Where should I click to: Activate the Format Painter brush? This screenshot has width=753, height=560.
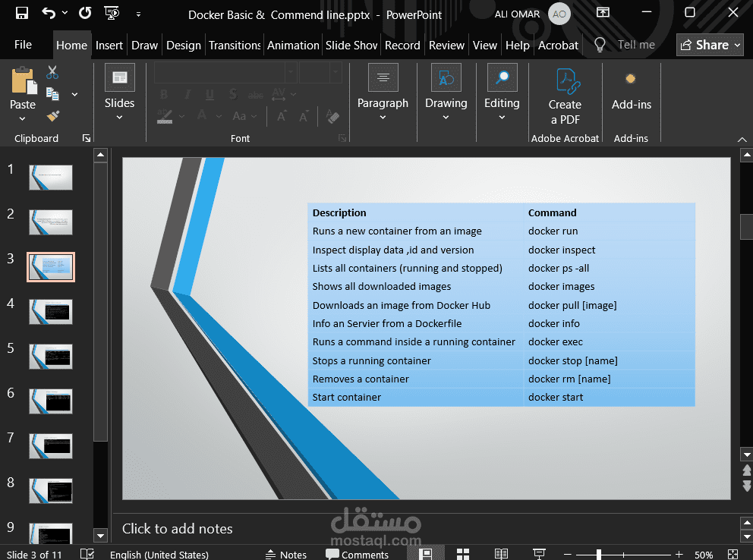pos(53,115)
